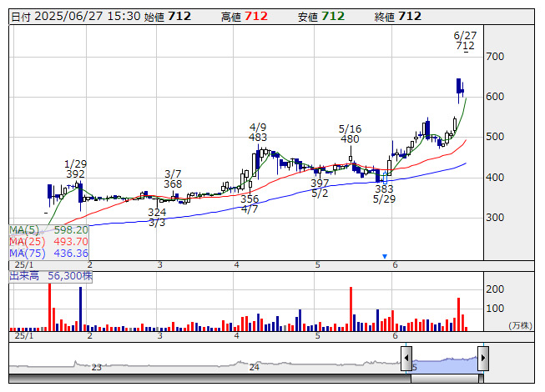The image size is (545, 392).
Task: Click the tall red volume bar in mid-May
Action: [x=351, y=309]
